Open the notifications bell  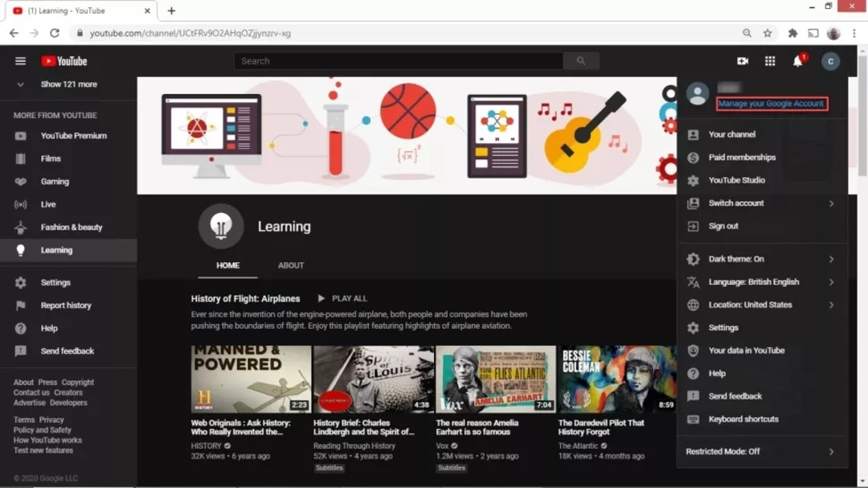pyautogui.click(x=798, y=61)
